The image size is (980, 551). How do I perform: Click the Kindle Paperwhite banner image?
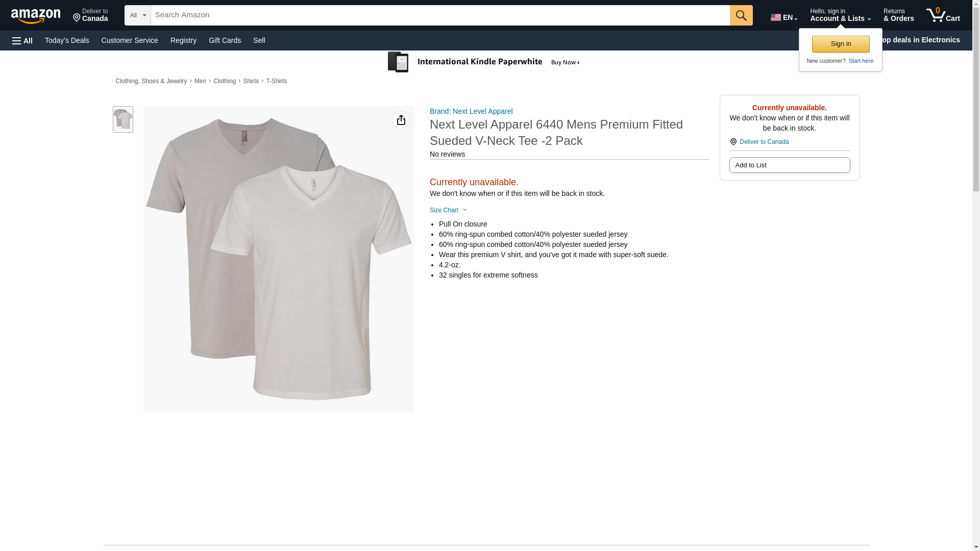point(483,62)
